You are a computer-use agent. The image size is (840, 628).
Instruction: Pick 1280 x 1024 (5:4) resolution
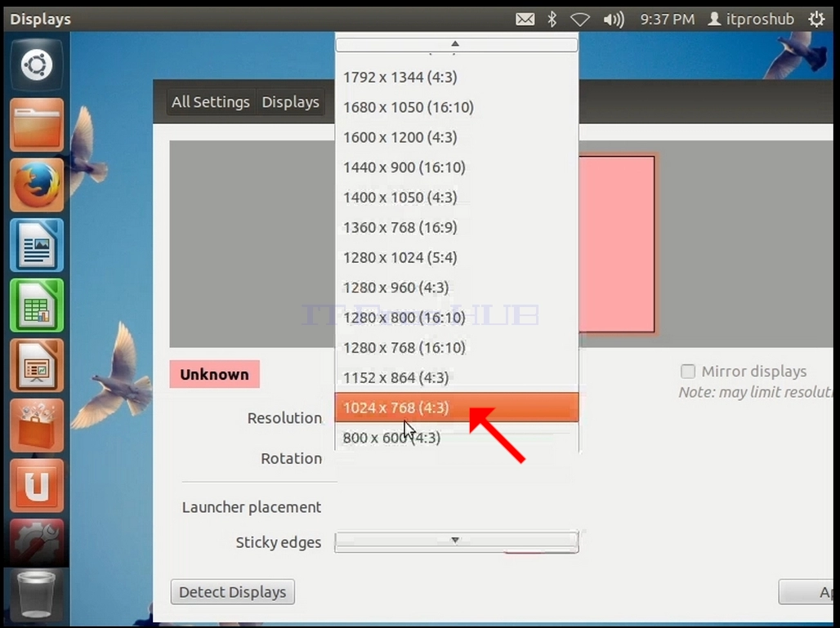pos(457,257)
